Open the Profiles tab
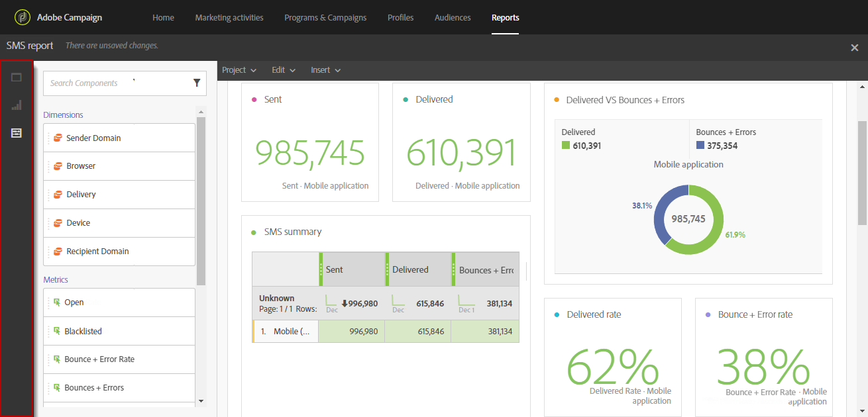 [400, 18]
